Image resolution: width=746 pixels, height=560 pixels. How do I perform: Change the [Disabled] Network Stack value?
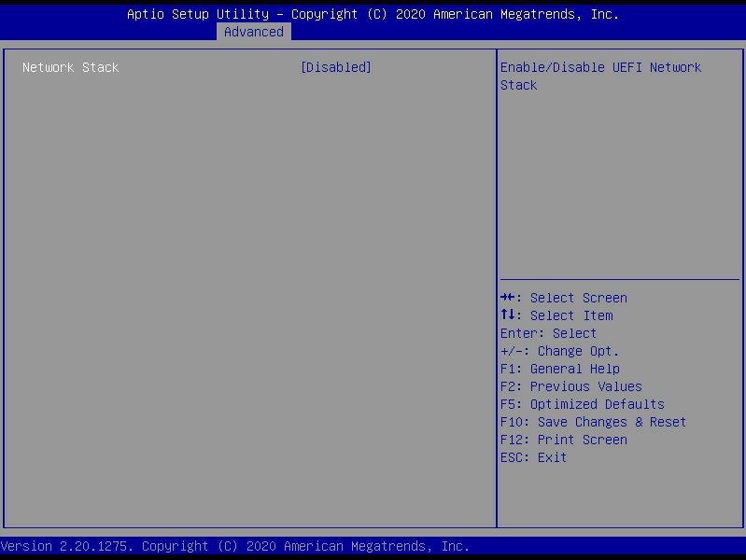[336, 67]
